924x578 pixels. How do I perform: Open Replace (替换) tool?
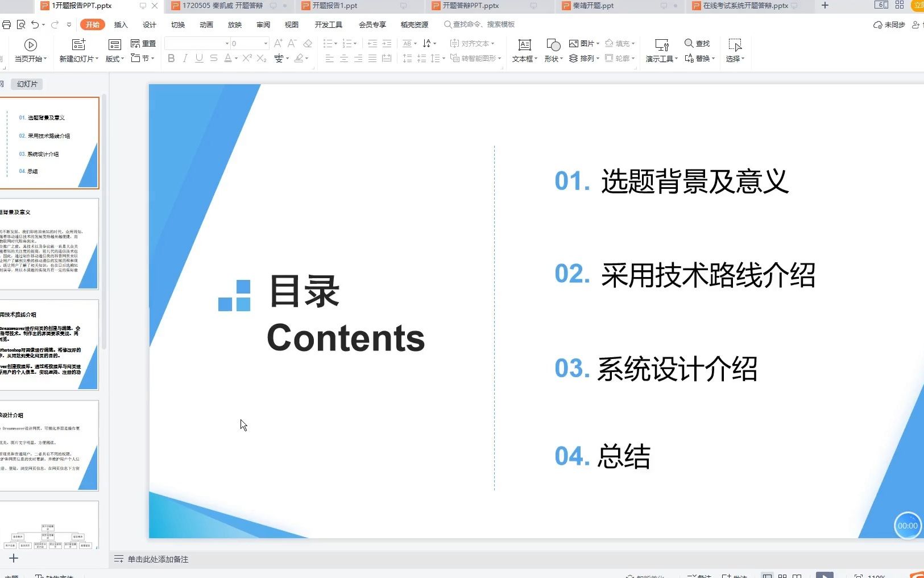click(699, 58)
